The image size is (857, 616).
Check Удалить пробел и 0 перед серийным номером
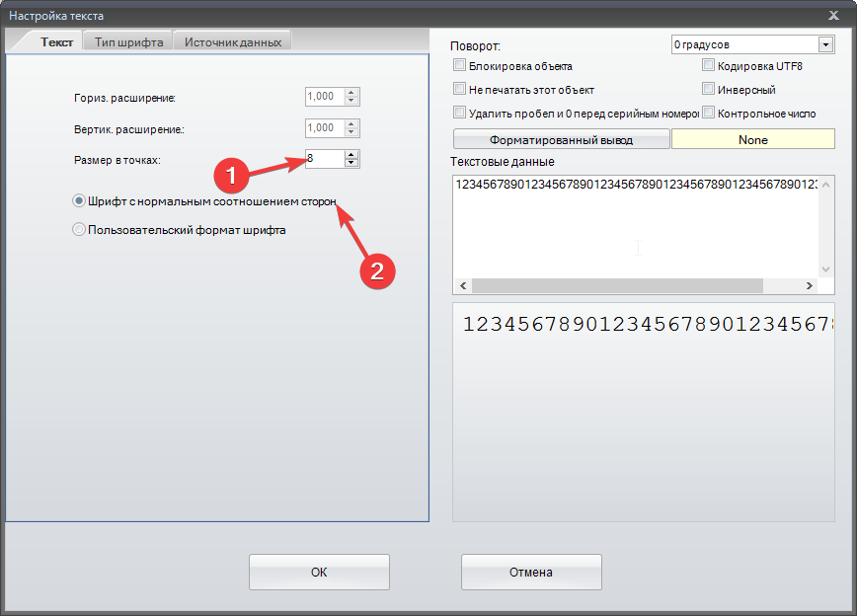click(x=459, y=114)
